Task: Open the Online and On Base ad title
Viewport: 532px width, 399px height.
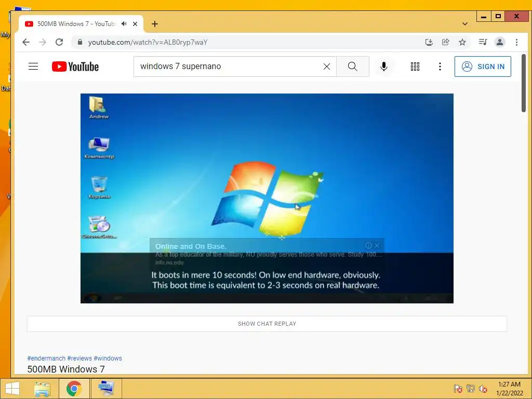Action: [191, 246]
